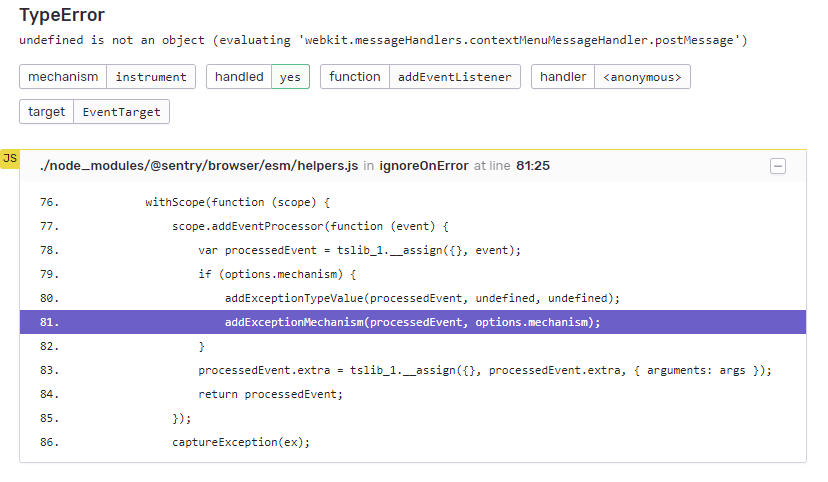Click the target tag key
The image size is (828, 482).
tap(46, 111)
